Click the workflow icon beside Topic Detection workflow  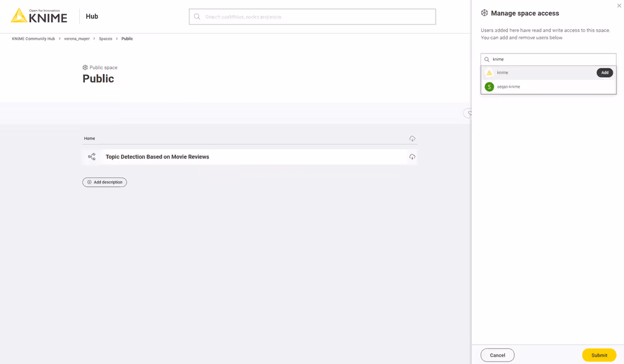click(91, 156)
